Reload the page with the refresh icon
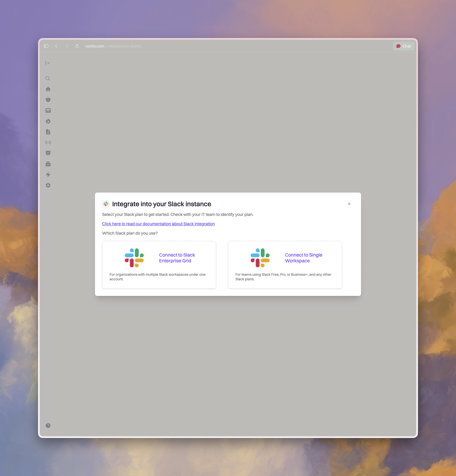Screen dimensions: 456x476 [x=77, y=46]
